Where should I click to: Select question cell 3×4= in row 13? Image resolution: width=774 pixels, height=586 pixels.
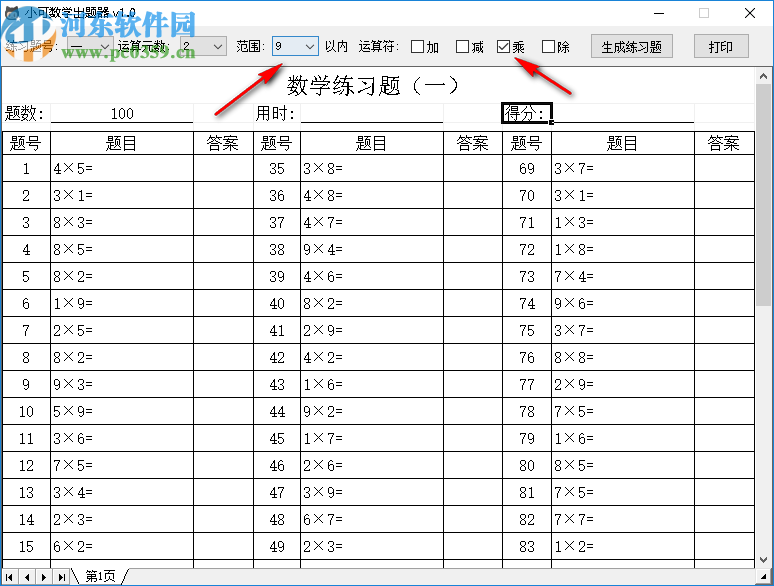coord(122,492)
